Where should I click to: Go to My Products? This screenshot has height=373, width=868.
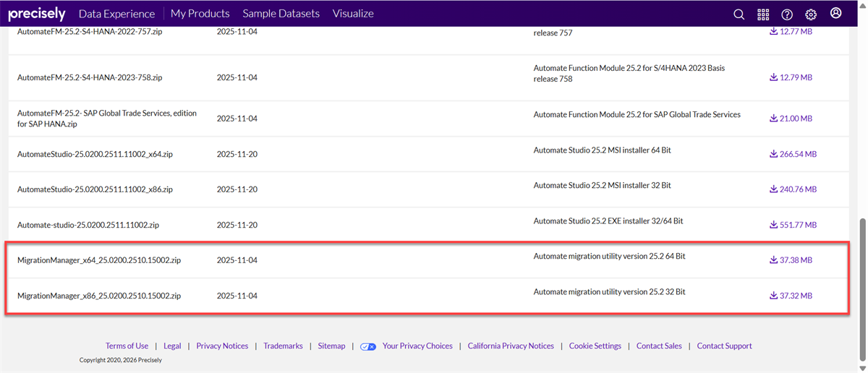pos(200,14)
